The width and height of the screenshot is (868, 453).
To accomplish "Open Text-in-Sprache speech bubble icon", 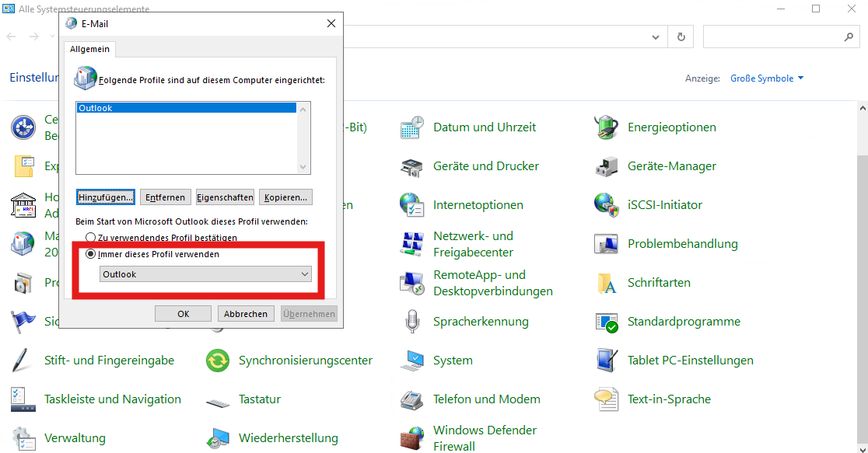I will click(606, 399).
